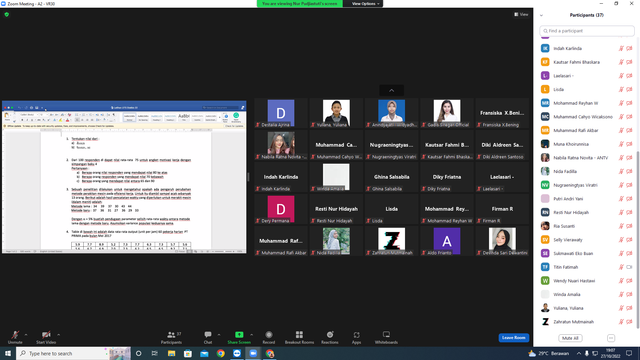
Task: Open the more options button beside Mute All
Action: (611, 338)
